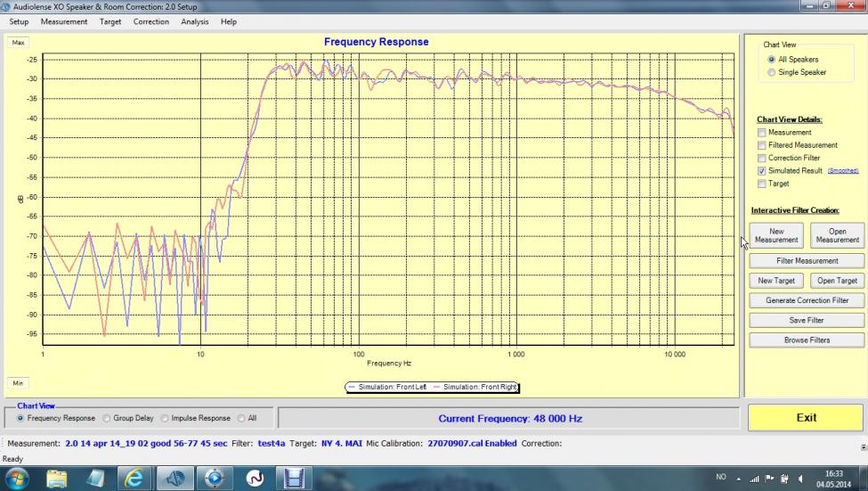Enable the Filtered Measurement checkbox

[x=762, y=145]
